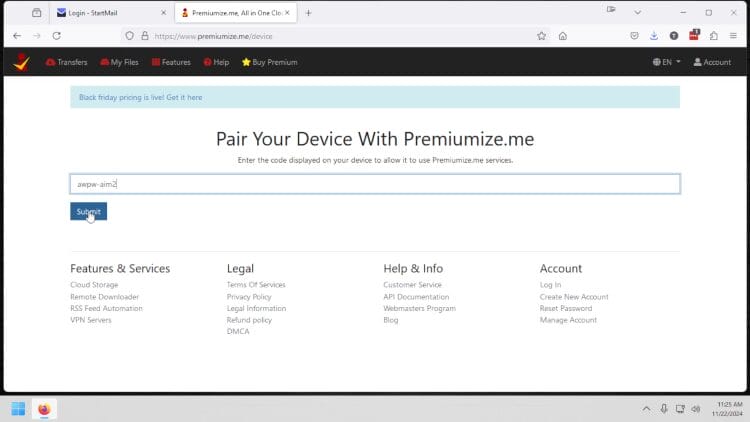The width and height of the screenshot is (750, 422).
Task: Click the dark circular toolbar extension icon
Action: (x=674, y=36)
